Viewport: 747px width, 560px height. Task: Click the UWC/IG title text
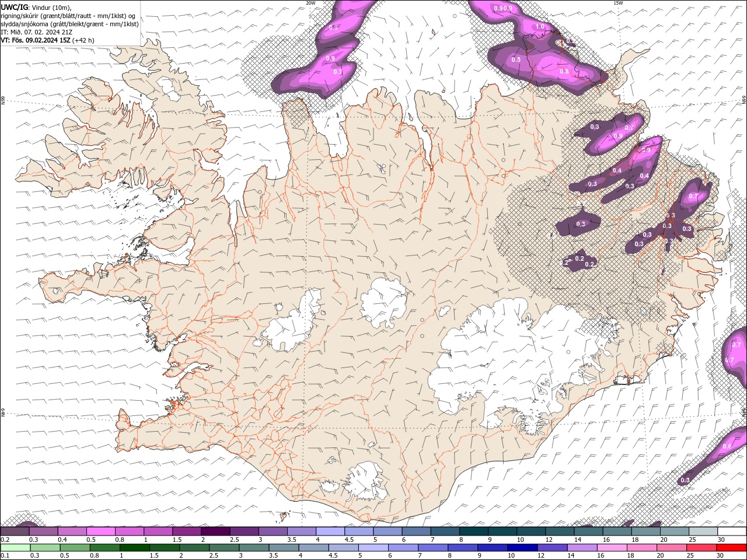(x=15, y=7)
